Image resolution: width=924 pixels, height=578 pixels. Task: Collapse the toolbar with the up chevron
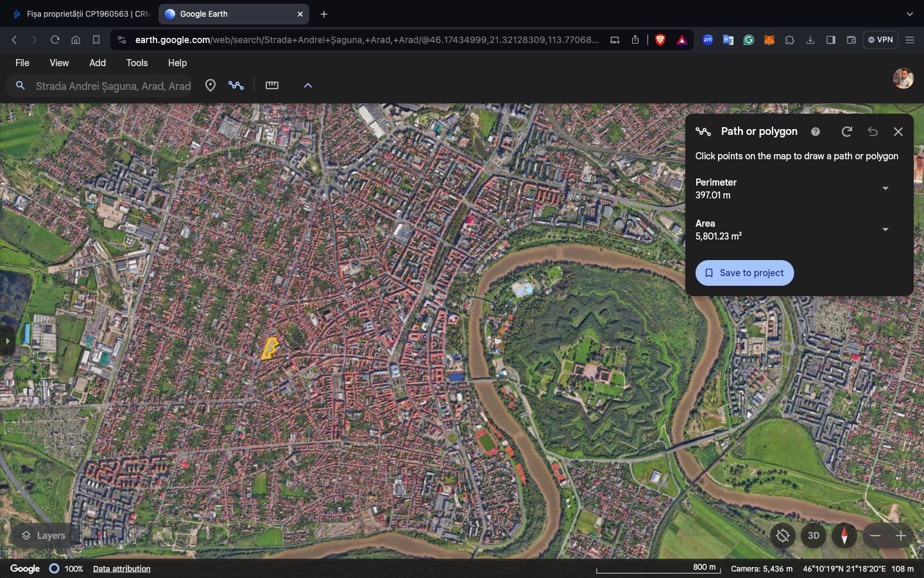pyautogui.click(x=308, y=85)
